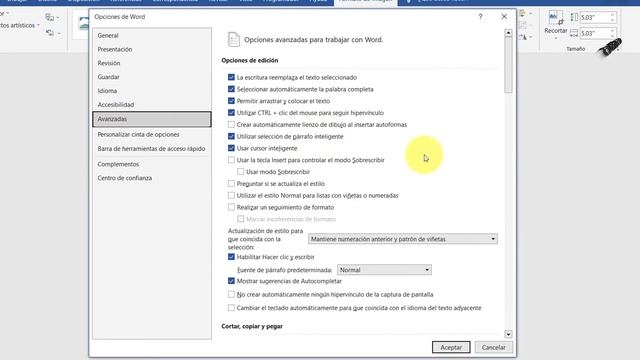The image size is (640, 360).
Task: Click the Cortar, copiar y pegar heading
Action: tap(252, 327)
